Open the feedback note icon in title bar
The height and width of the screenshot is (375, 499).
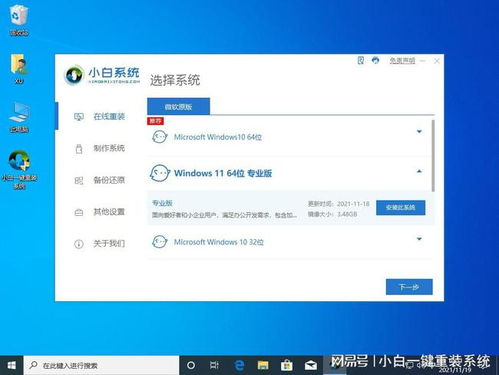click(x=360, y=60)
